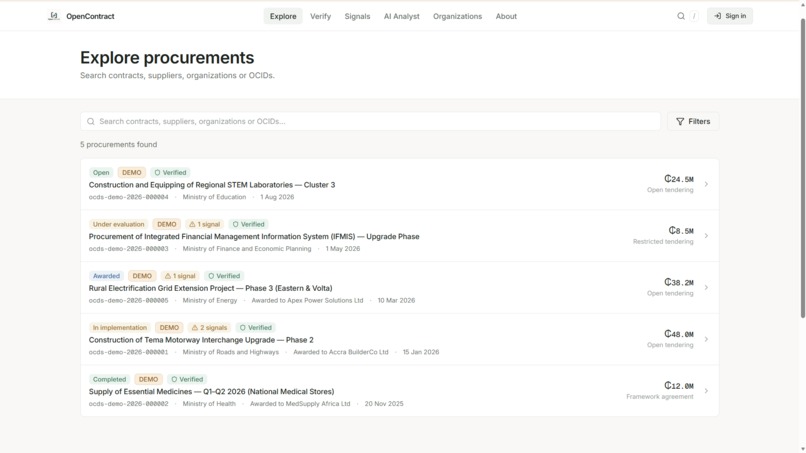Image resolution: width=806 pixels, height=453 pixels.
Task: Focus the search contracts input field
Action: tap(371, 121)
